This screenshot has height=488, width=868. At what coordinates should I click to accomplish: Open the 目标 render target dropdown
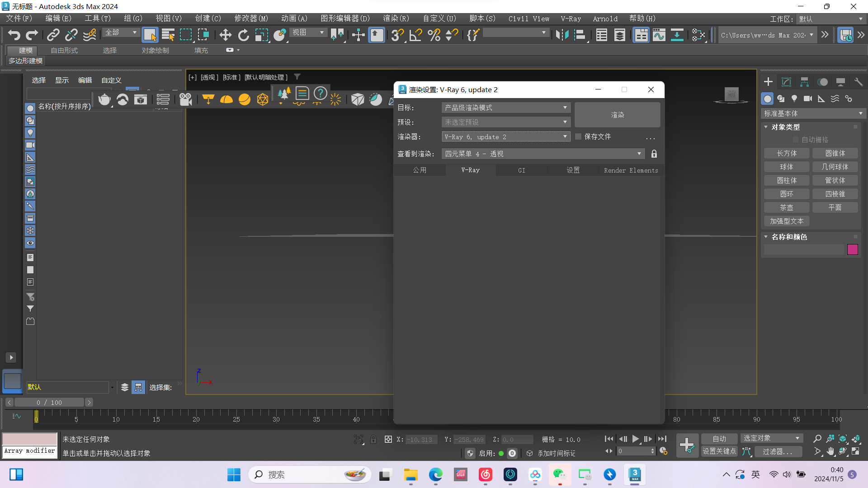click(x=564, y=108)
